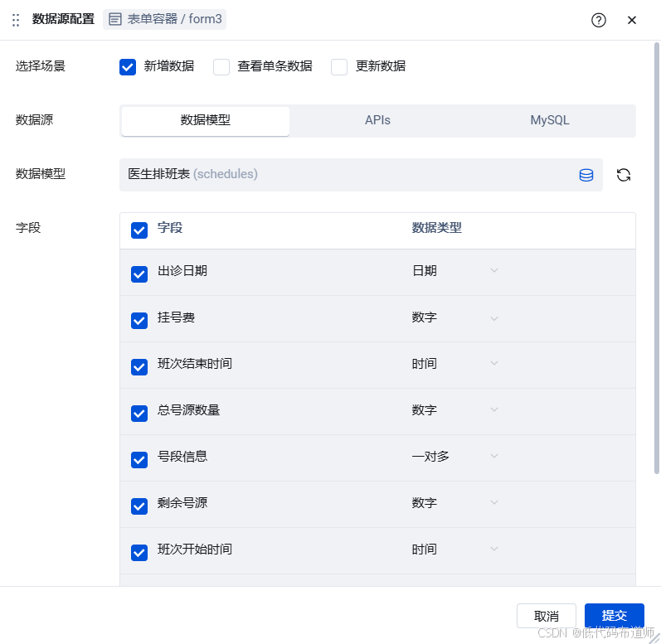Viewport: 661px width, 644px height.
Task: Open data model database icon
Action: (586, 175)
